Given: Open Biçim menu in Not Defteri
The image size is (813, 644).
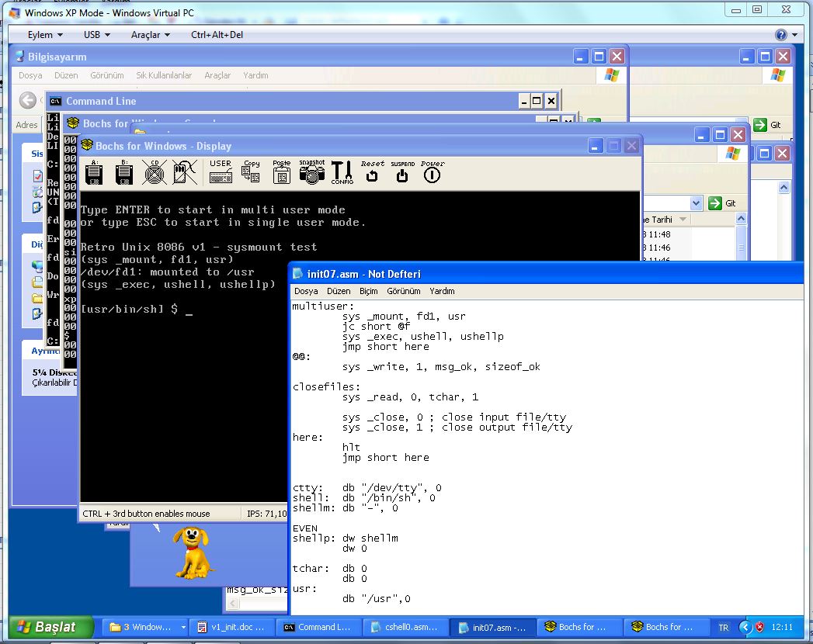Looking at the screenshot, I should (369, 291).
